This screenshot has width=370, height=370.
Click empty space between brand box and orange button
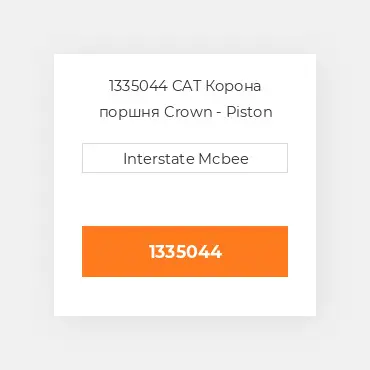tap(185, 199)
